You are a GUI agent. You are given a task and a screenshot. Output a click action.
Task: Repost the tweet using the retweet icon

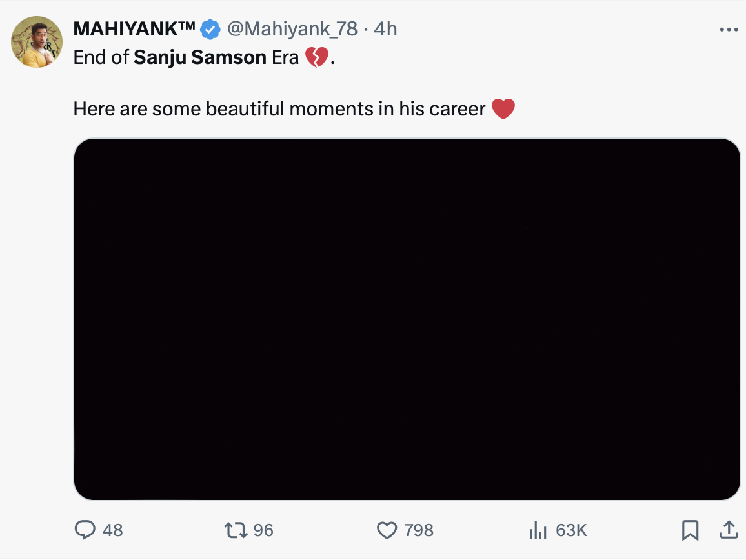234,530
